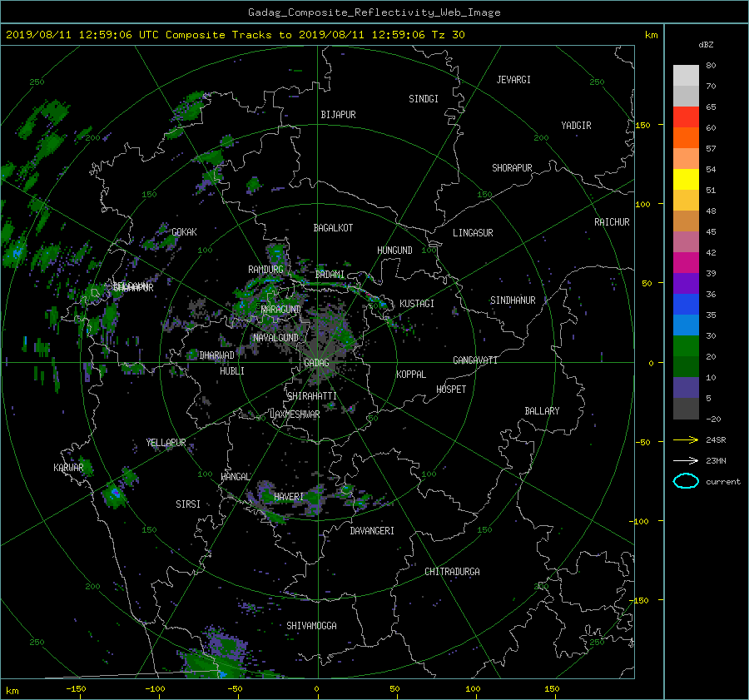Image resolution: width=749 pixels, height=700 pixels.
Task: Click the BALLARY city label
Action: click(x=542, y=411)
